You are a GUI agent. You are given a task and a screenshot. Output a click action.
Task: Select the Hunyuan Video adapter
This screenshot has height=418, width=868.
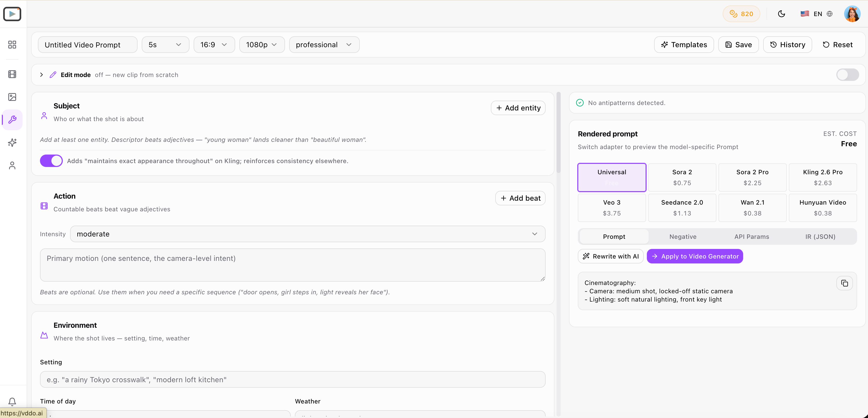823,208
